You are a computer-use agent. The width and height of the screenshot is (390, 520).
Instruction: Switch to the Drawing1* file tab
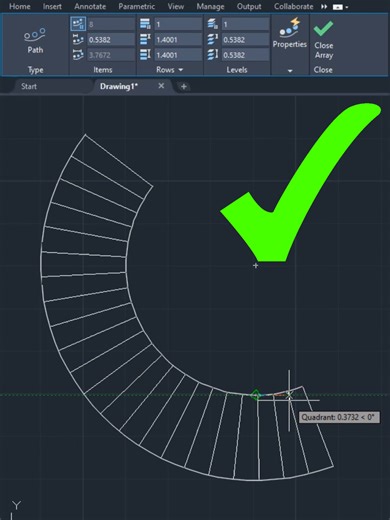[119, 86]
